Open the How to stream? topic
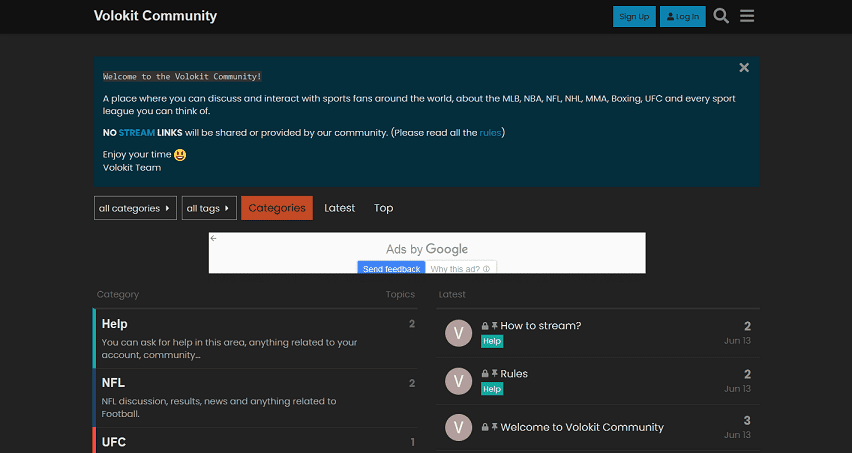 point(541,326)
